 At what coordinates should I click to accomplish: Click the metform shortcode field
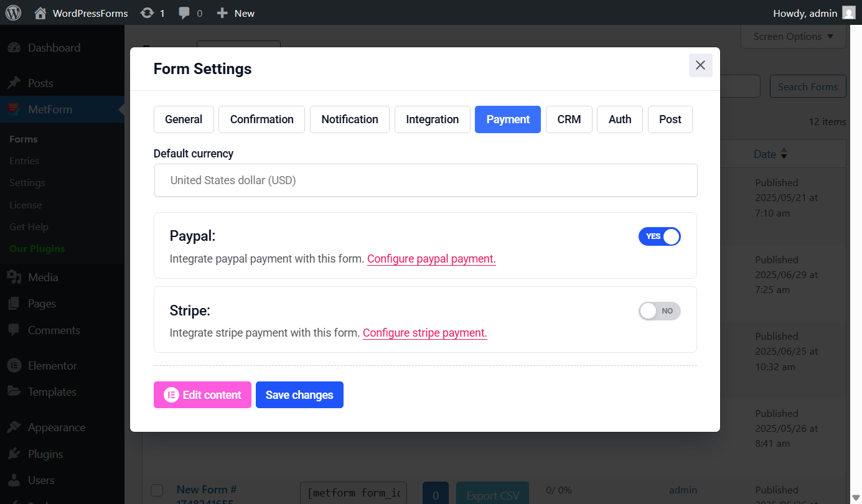tap(353, 494)
